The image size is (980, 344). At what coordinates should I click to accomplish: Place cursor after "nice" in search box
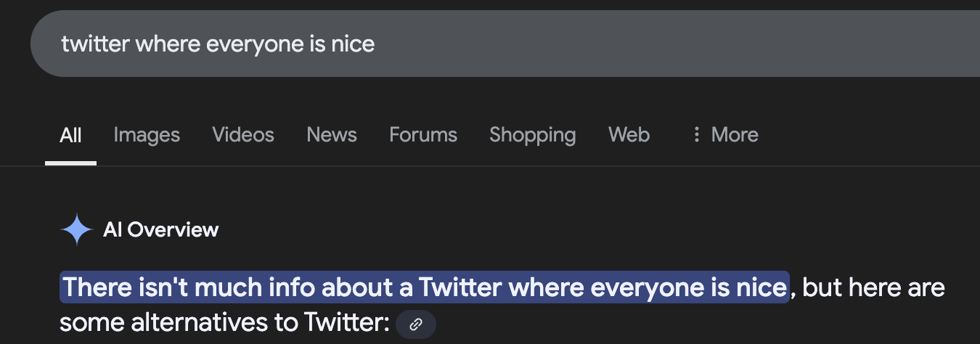tap(376, 44)
